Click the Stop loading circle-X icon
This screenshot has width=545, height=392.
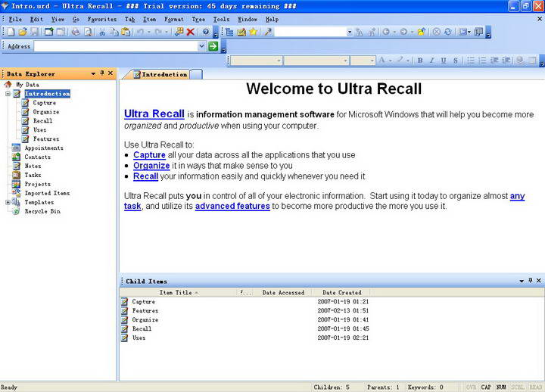(x=437, y=32)
